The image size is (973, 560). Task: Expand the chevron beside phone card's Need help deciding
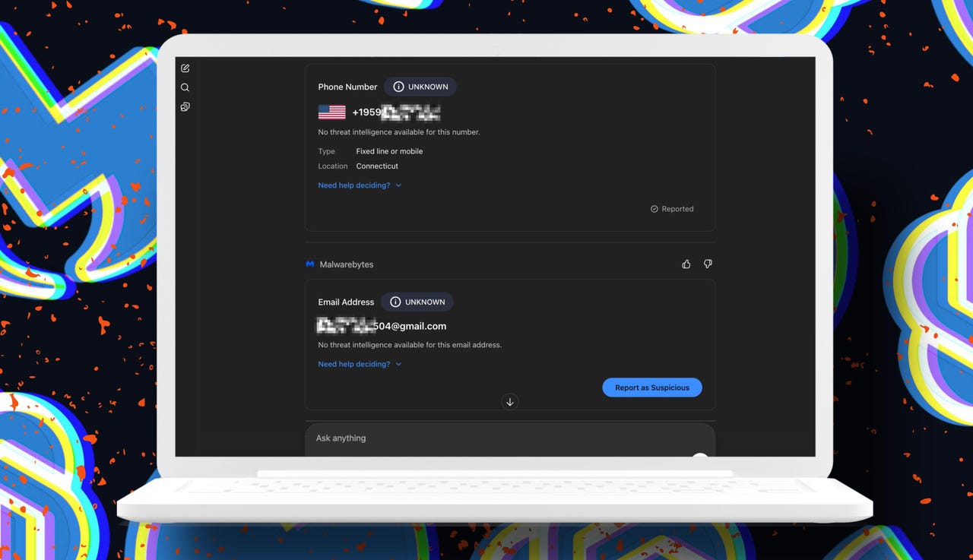(x=398, y=185)
